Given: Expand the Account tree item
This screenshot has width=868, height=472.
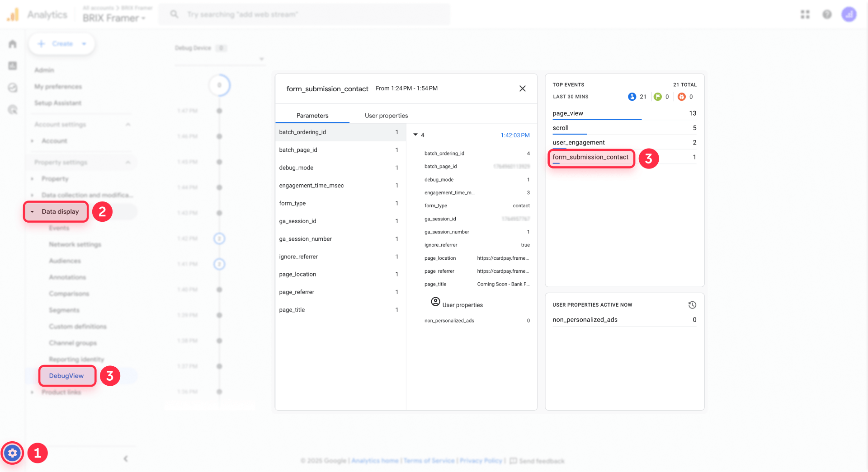Looking at the screenshot, I should point(32,141).
